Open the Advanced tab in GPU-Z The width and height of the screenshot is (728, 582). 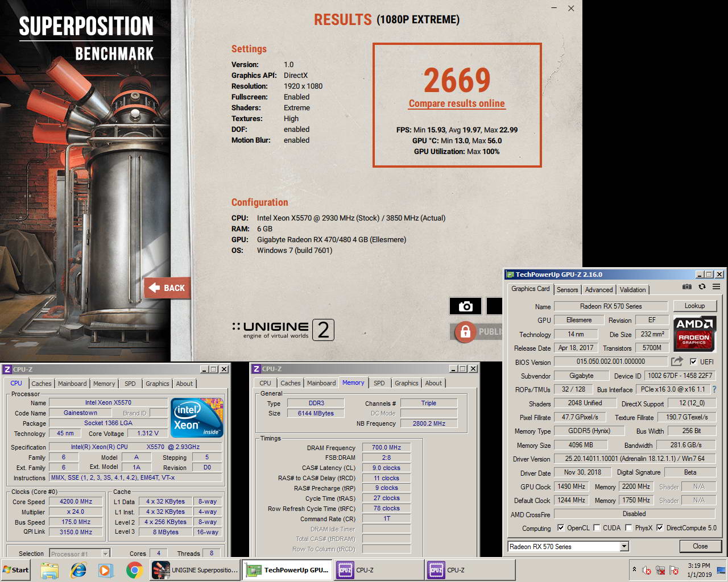click(599, 289)
